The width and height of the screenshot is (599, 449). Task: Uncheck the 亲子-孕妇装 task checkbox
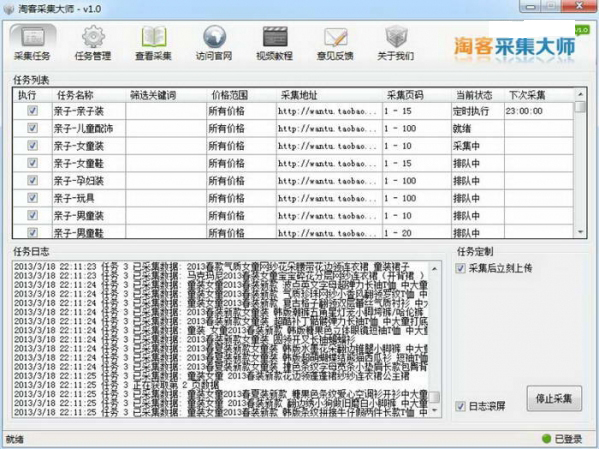pyautogui.click(x=32, y=180)
